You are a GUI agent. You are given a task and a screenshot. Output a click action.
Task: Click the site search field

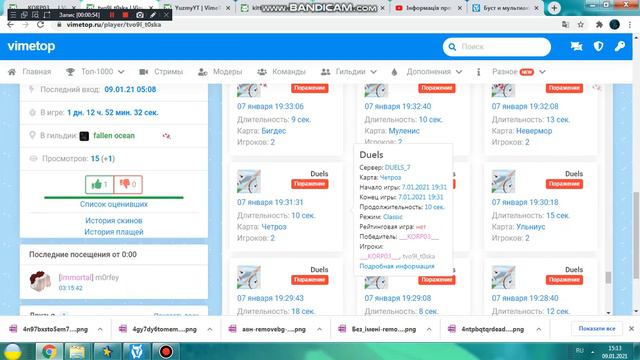point(497,47)
